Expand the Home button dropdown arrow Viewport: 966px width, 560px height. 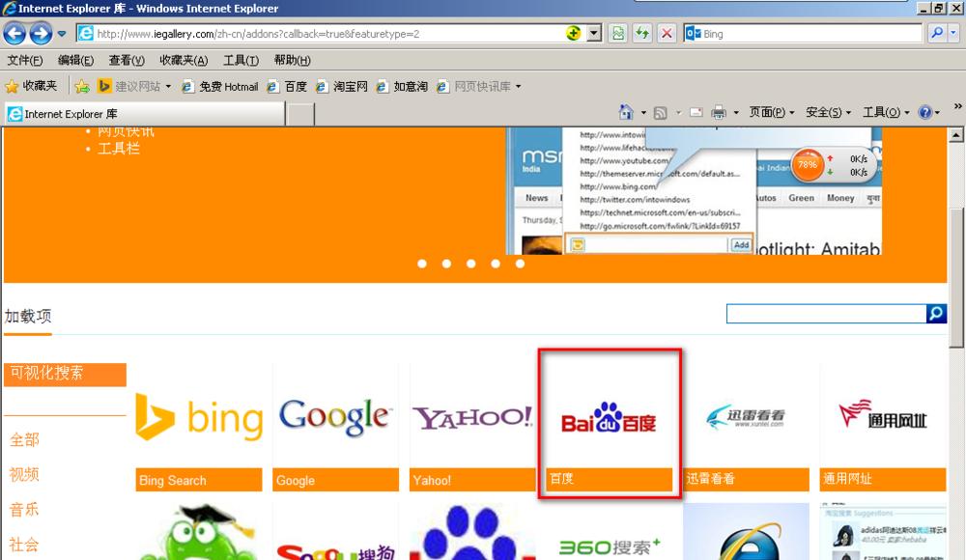(x=643, y=113)
